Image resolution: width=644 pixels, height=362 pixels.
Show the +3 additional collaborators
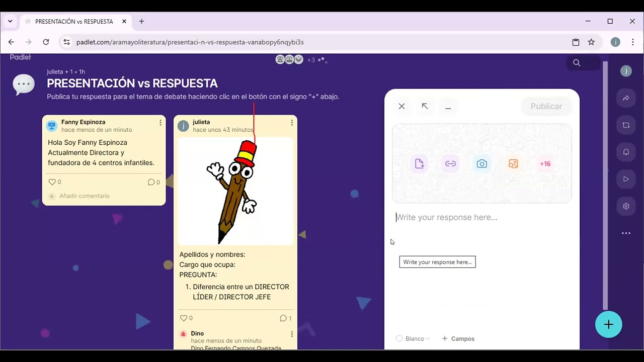point(311,60)
